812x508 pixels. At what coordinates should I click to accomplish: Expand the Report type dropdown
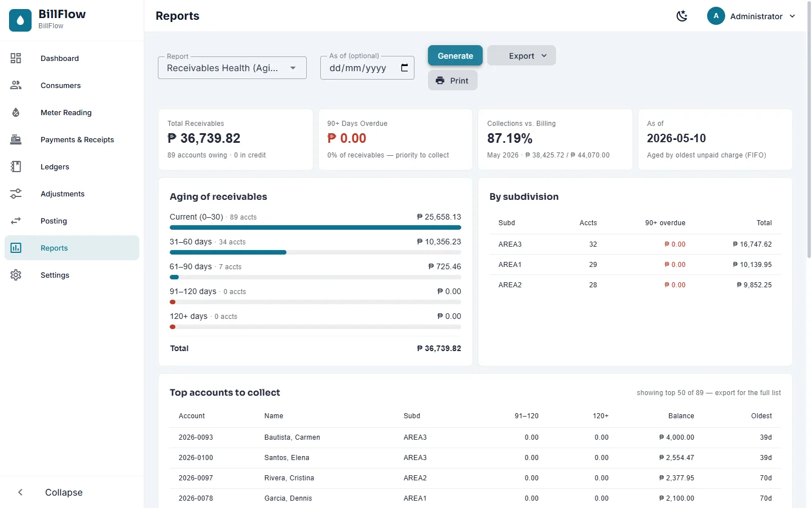232,68
